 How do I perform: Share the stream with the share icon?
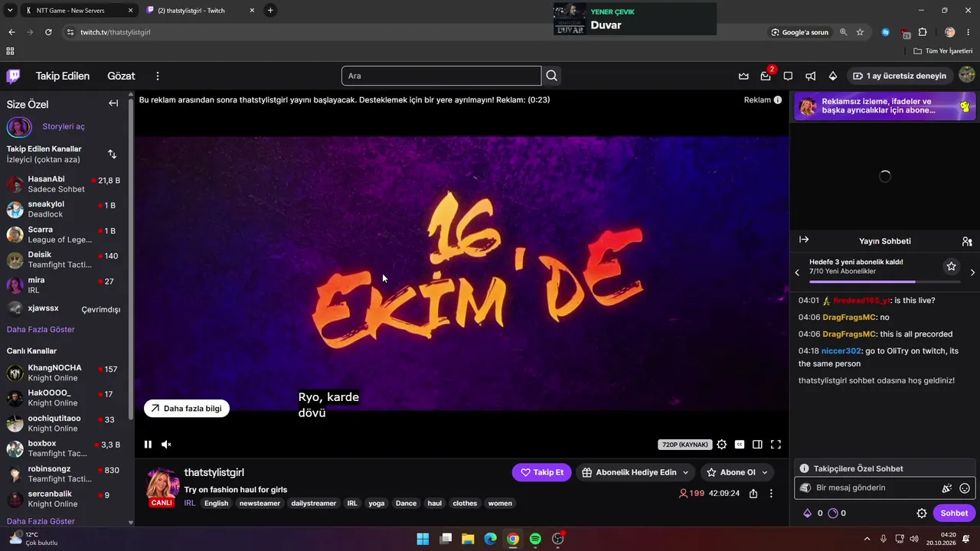753,494
